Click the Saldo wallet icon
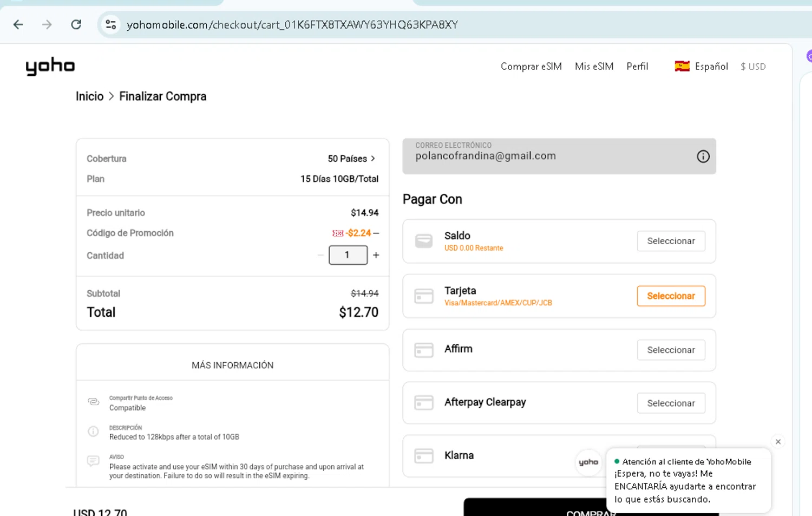Viewport: 812px width, 516px height. point(424,241)
